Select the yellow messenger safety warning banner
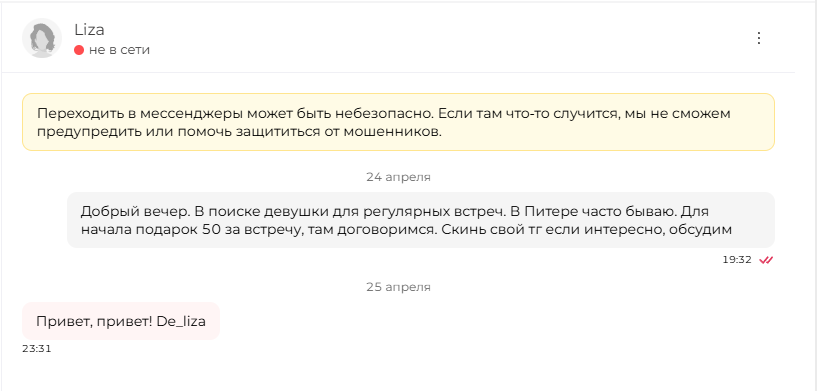 (x=398, y=122)
